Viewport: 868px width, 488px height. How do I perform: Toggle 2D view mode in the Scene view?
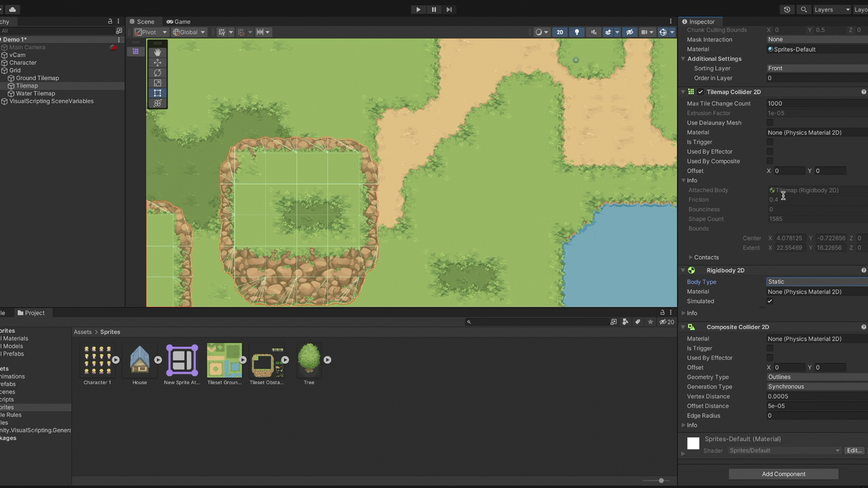coord(560,32)
